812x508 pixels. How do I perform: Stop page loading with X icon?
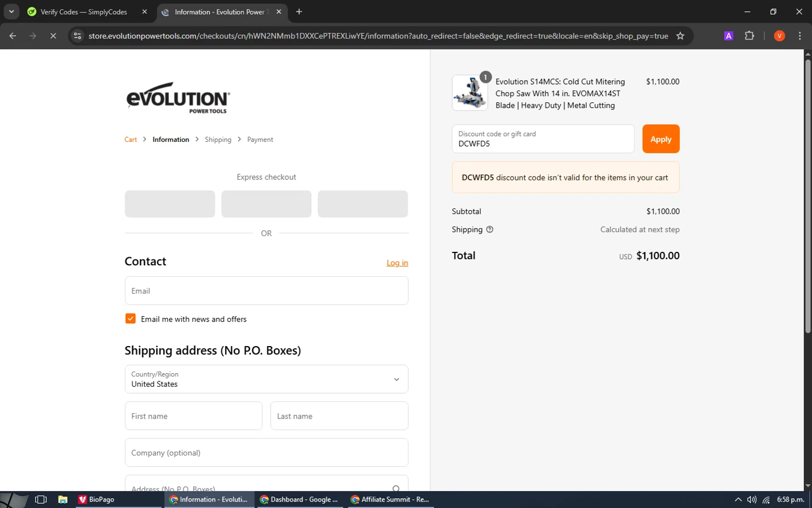click(x=53, y=36)
